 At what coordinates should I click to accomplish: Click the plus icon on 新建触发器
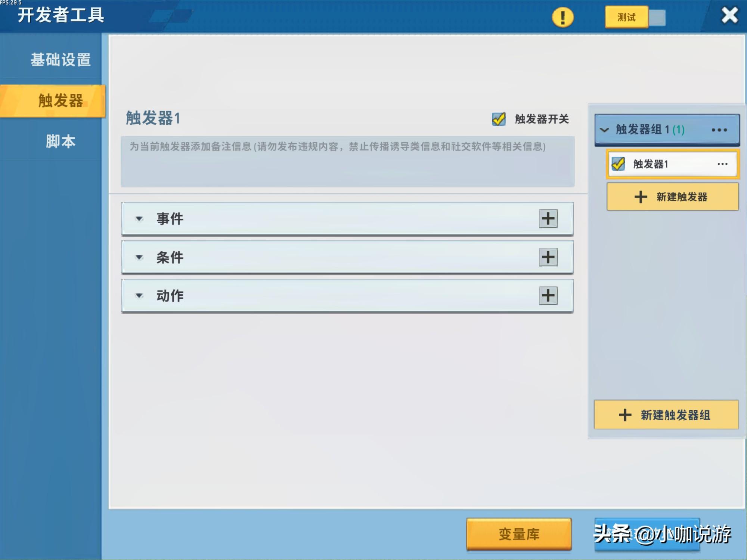coord(640,197)
